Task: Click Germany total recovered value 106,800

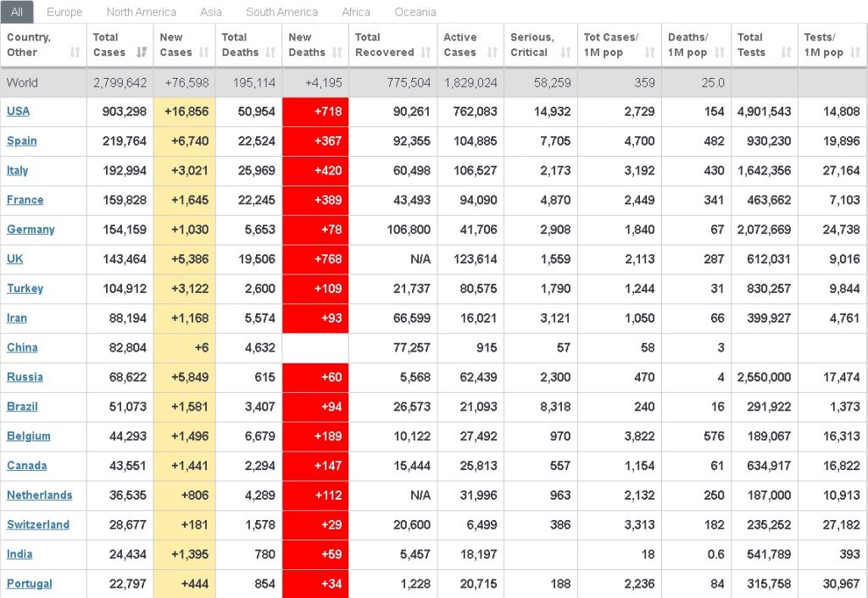Action: click(409, 230)
